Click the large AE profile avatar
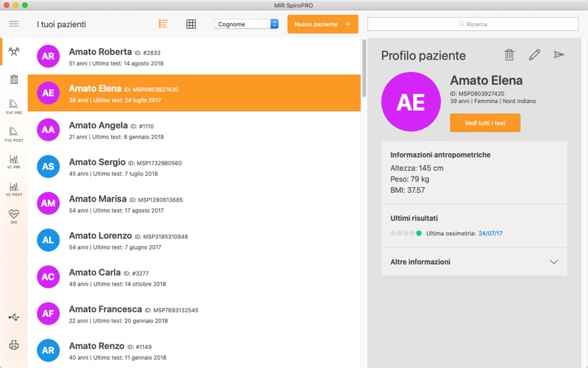Viewport: 588px width, 368px height. click(x=411, y=102)
